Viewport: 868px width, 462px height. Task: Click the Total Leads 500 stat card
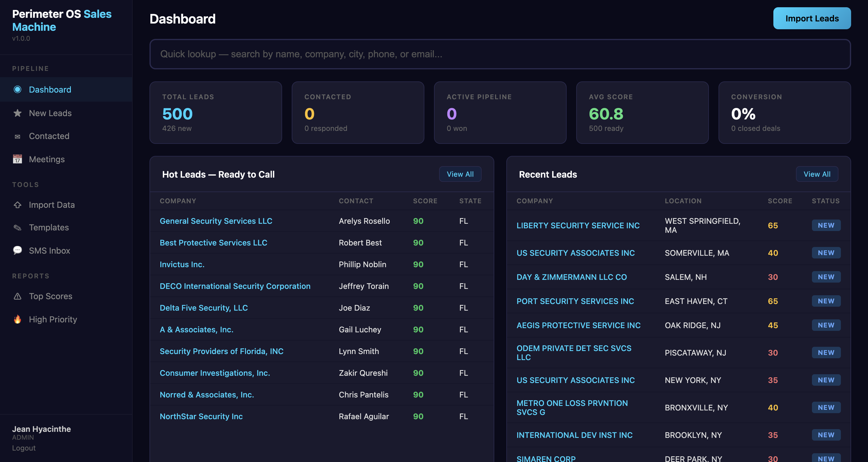click(x=216, y=112)
